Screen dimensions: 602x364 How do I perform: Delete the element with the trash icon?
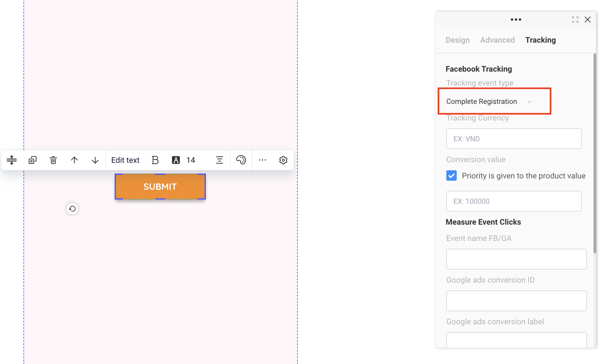tap(53, 160)
